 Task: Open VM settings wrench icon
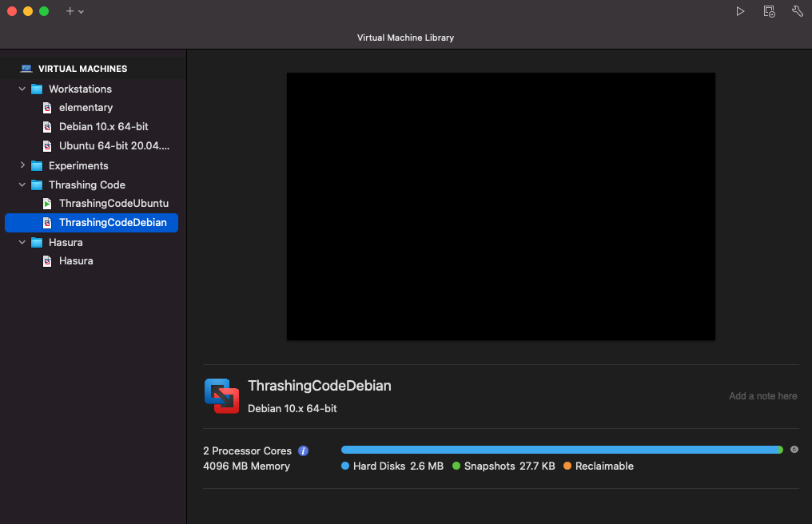pyautogui.click(x=798, y=11)
